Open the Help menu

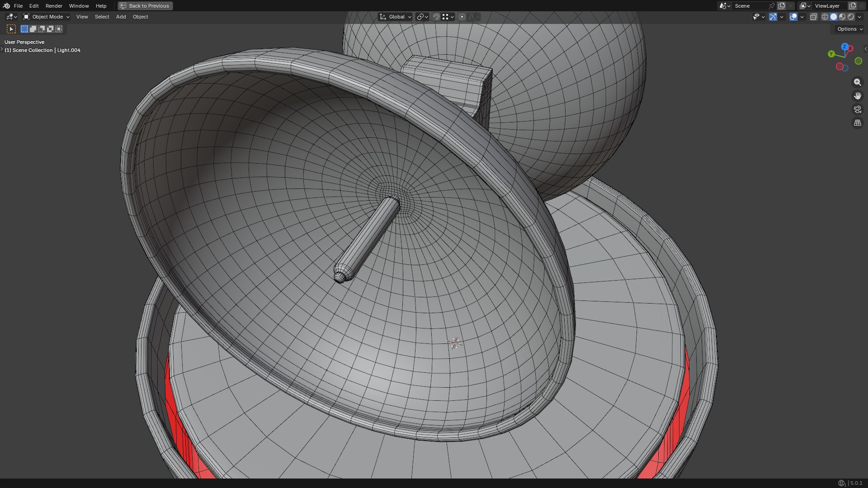(x=101, y=6)
